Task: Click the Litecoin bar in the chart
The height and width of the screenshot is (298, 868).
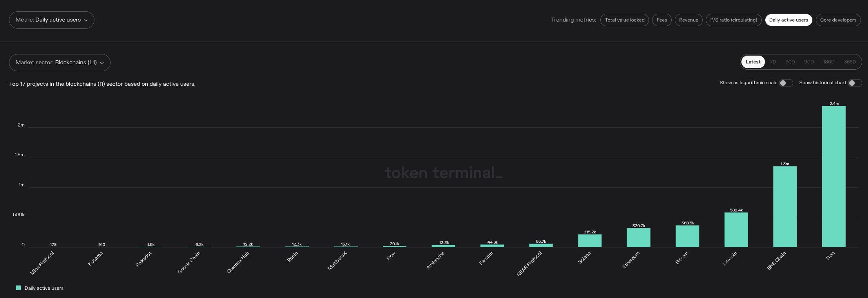Action: [x=736, y=229]
